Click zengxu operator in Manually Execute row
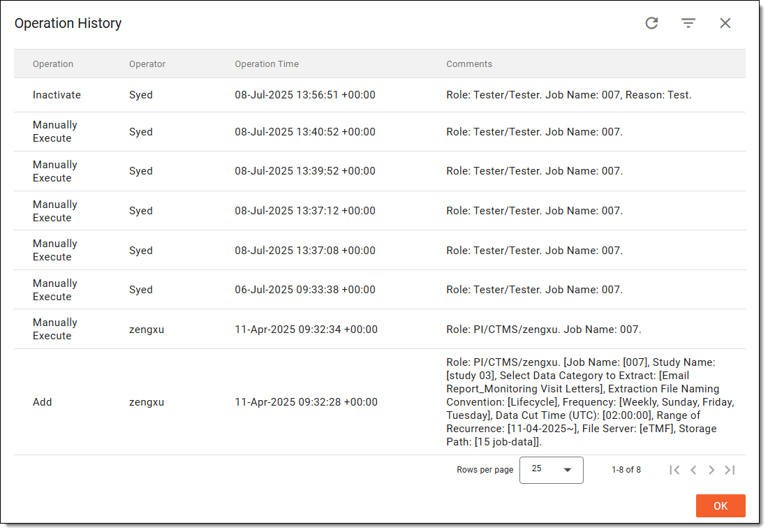This screenshot has height=532, width=768. coord(147,330)
